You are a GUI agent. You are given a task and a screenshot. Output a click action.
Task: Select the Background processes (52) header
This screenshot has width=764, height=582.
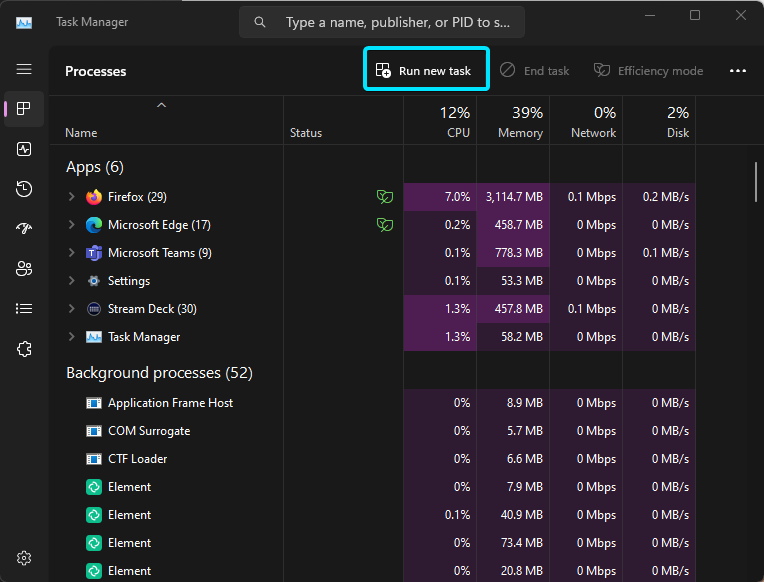[159, 373]
